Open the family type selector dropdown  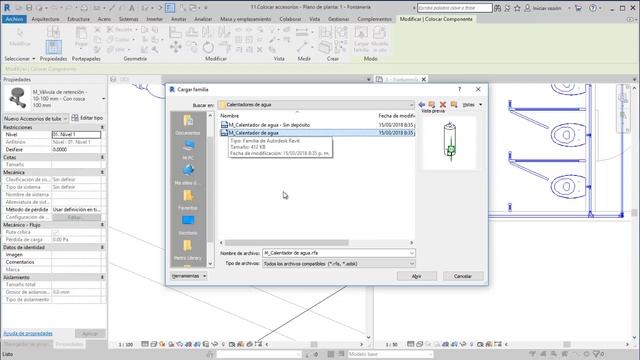[103, 99]
